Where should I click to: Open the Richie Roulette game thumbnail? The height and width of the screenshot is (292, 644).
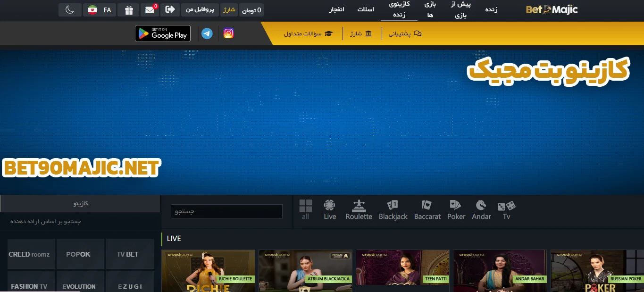coord(208,271)
